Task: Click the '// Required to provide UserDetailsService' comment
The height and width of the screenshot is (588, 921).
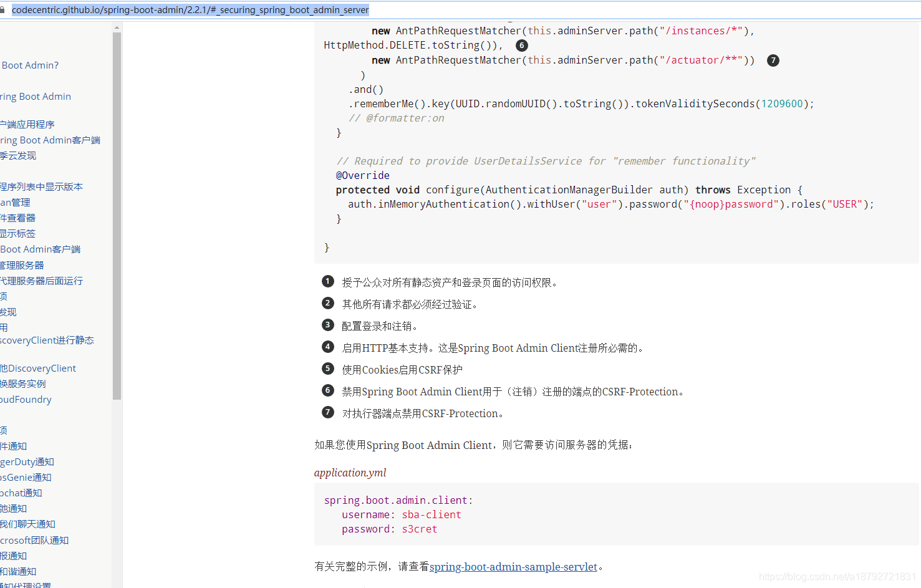Action: (x=546, y=161)
